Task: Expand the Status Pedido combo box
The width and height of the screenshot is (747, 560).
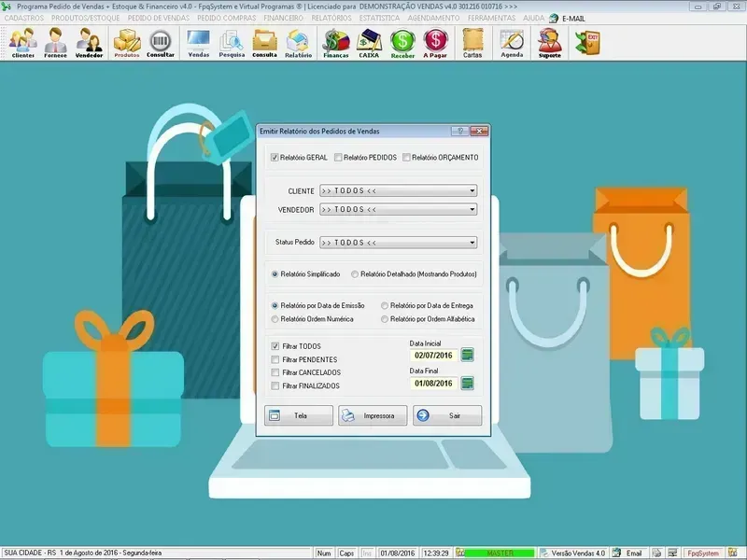Action: [472, 243]
